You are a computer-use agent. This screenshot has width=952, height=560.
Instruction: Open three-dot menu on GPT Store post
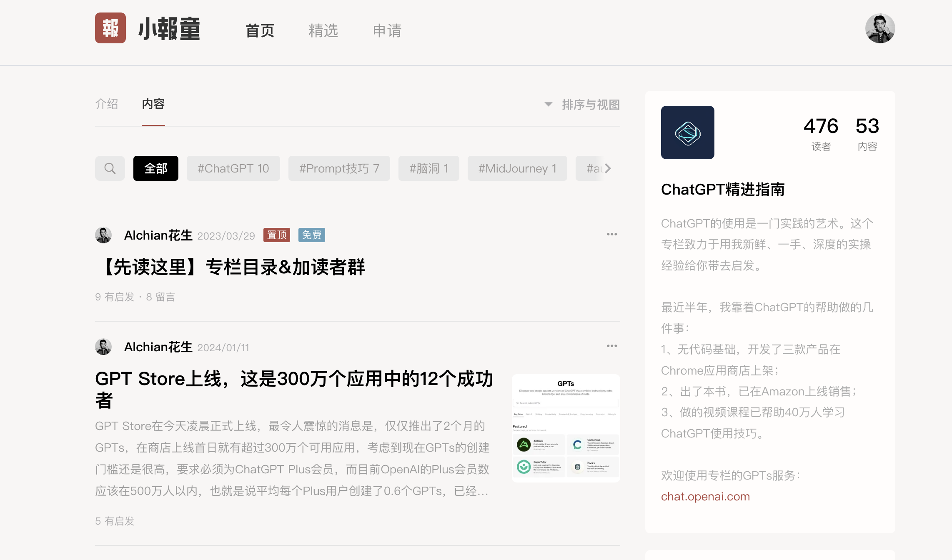(x=611, y=346)
